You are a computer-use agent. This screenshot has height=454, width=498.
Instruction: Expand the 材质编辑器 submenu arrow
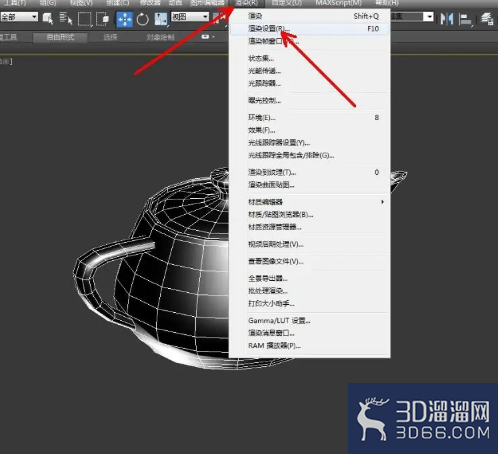tap(382, 202)
